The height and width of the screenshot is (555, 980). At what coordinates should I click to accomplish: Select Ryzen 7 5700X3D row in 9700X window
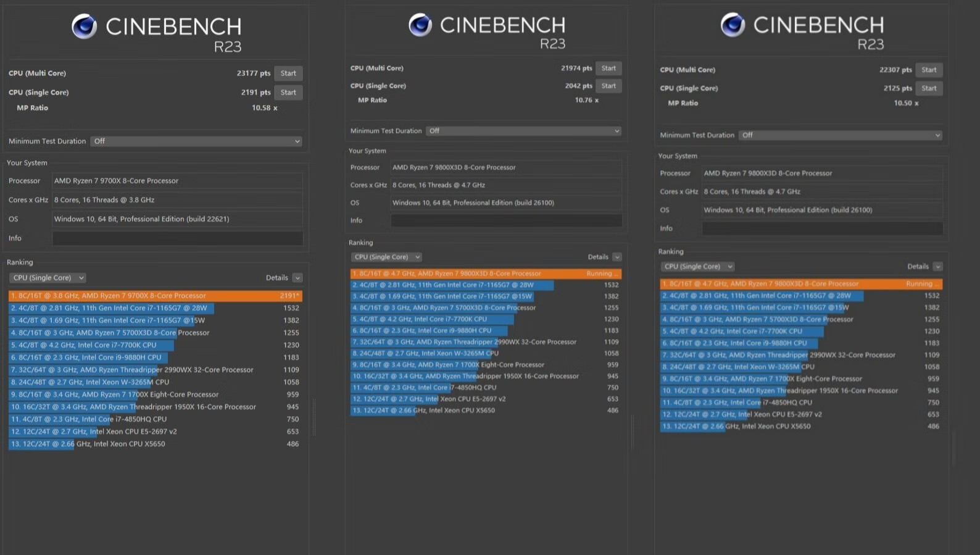(156, 333)
